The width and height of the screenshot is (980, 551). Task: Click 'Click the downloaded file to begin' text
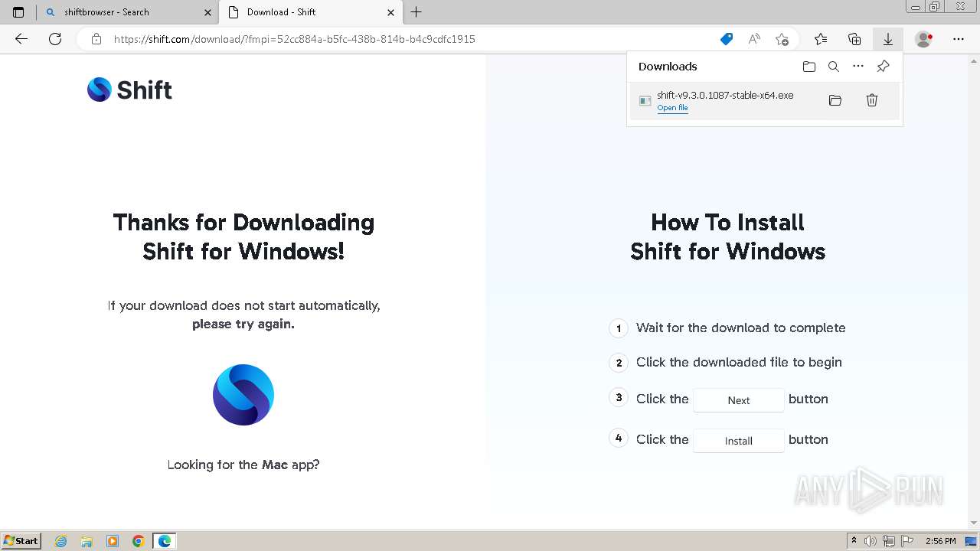tap(739, 362)
